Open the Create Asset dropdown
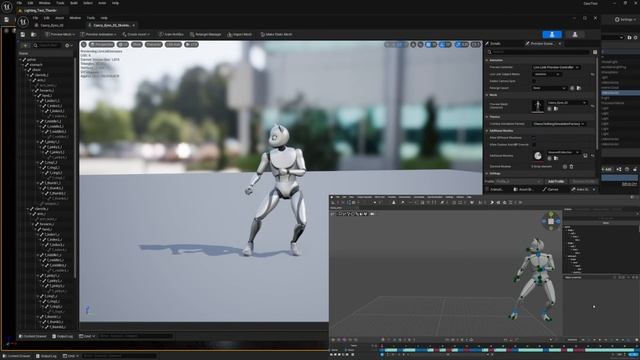Viewport: 640px width, 360px height. tap(136, 34)
